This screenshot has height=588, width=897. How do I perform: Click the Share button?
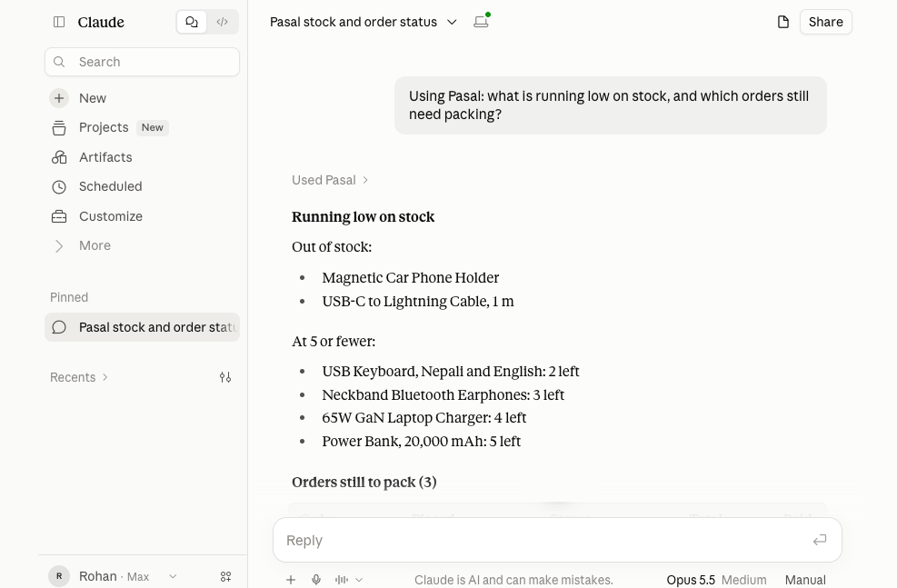click(825, 23)
